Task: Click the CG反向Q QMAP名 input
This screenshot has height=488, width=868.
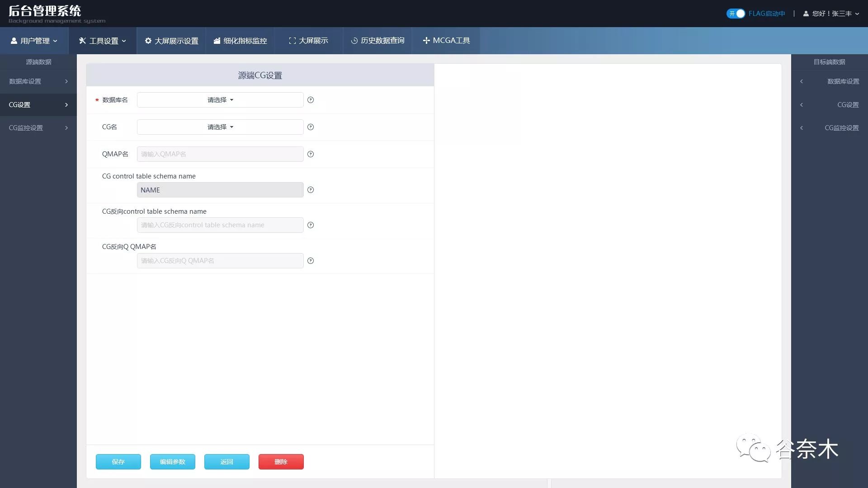Action: pos(220,261)
